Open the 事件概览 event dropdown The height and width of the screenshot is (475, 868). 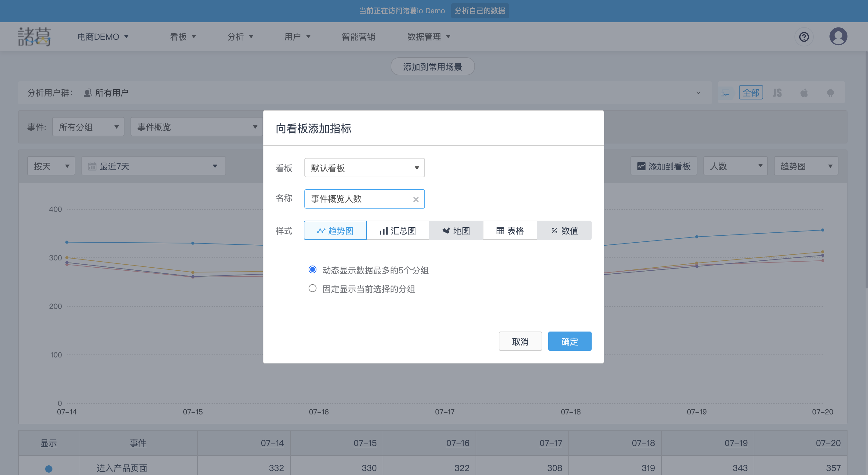pyautogui.click(x=197, y=127)
